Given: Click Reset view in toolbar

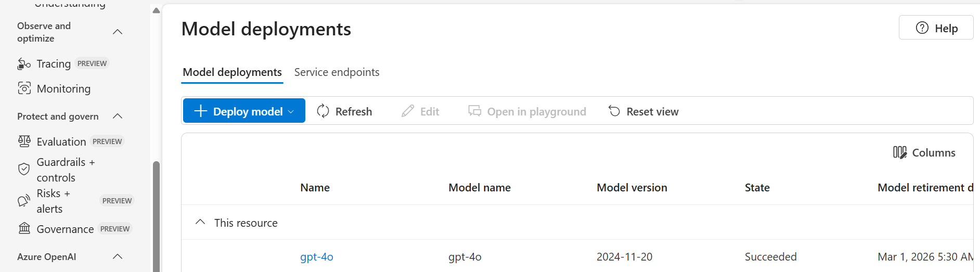Looking at the screenshot, I should (643, 111).
